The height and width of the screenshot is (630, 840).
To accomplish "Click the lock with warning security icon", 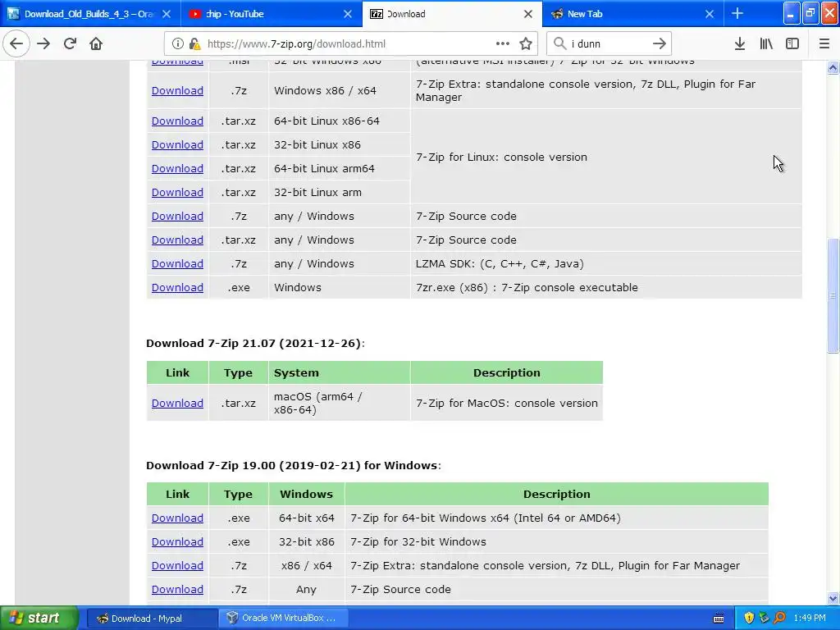I will point(195,43).
